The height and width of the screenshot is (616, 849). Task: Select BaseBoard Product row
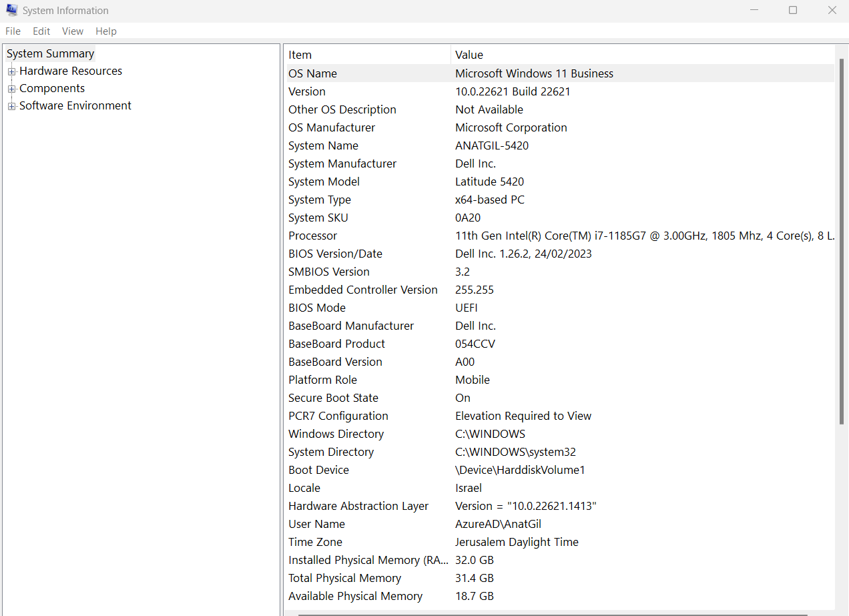coord(561,344)
